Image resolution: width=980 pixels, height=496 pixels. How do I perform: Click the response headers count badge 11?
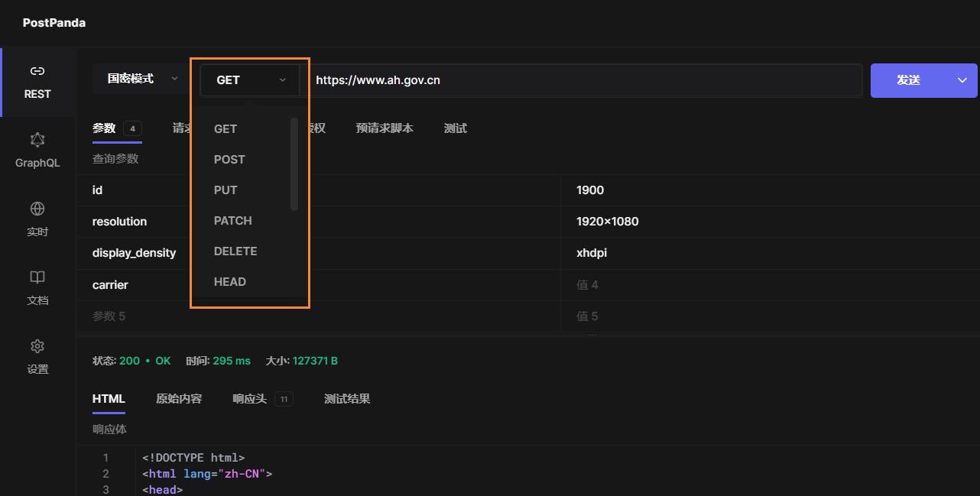[284, 398]
